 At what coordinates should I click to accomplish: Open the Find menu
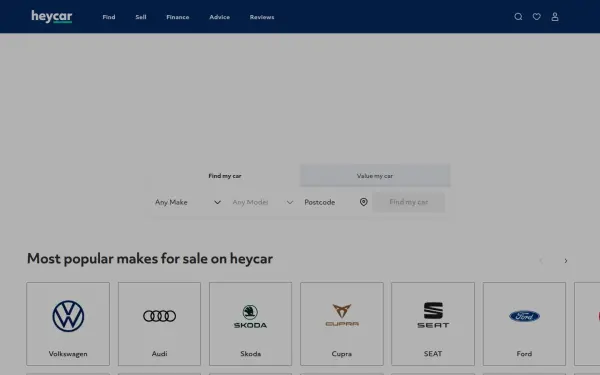pyautogui.click(x=109, y=17)
